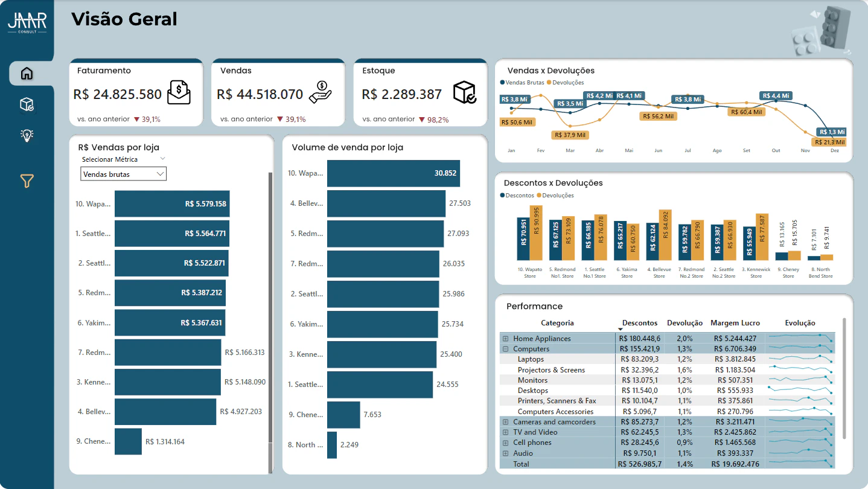Click the R$ 6.706.349 Computers margin cell

734,349
